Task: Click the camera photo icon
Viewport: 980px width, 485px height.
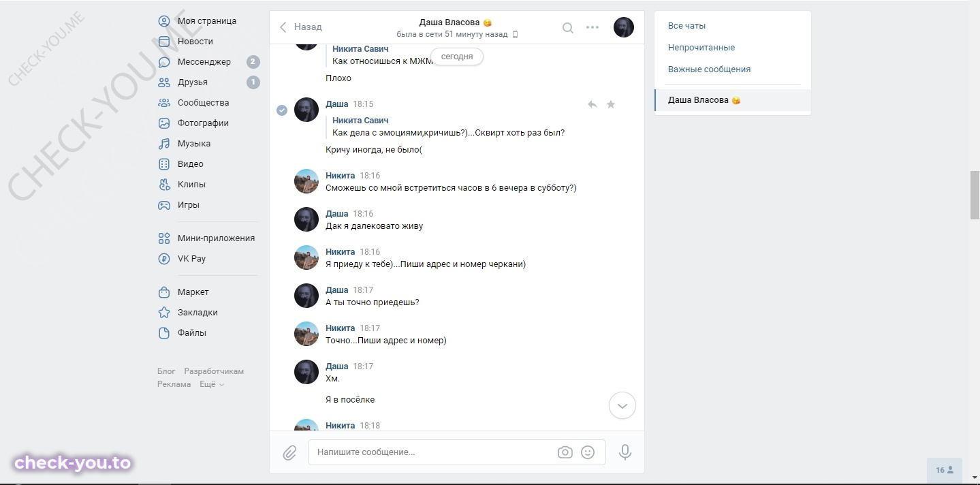Action: pyautogui.click(x=565, y=452)
